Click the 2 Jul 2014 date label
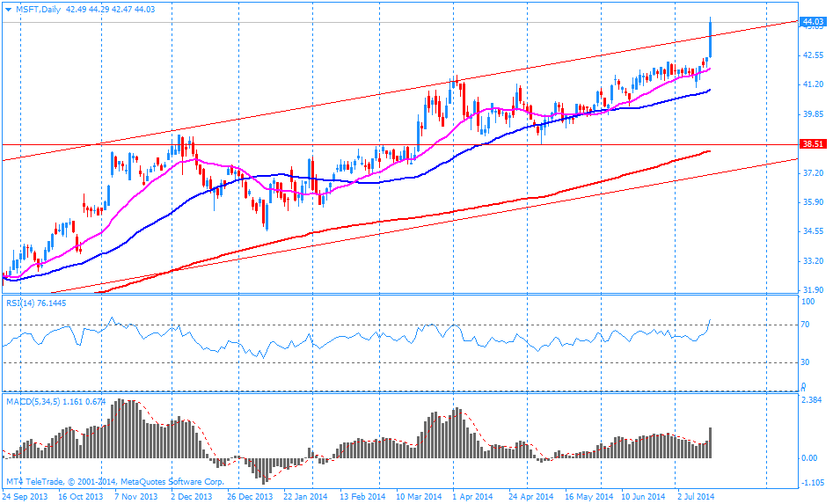Image resolution: width=833 pixels, height=504 pixels. [698, 496]
